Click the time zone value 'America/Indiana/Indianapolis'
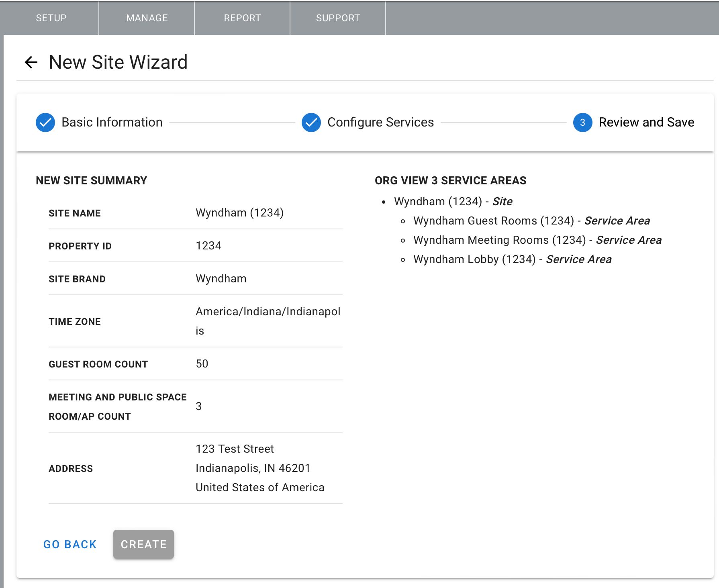The image size is (719, 588). pos(268,321)
